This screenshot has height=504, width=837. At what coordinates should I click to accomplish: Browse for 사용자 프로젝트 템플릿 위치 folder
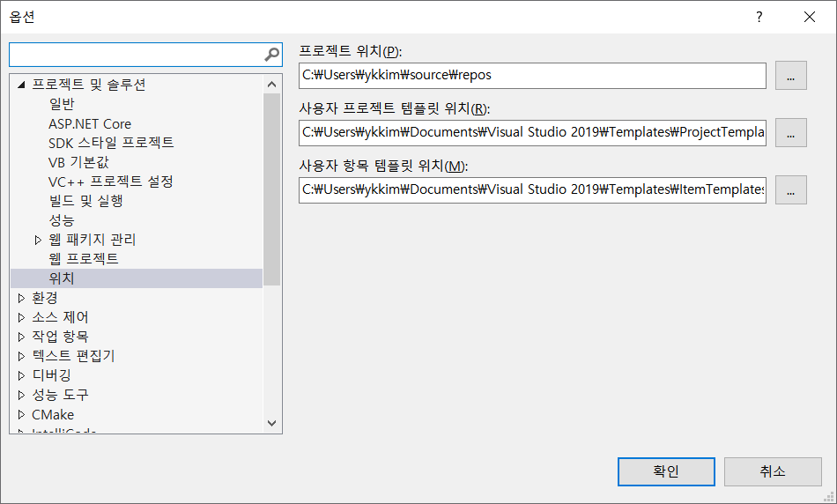790,132
